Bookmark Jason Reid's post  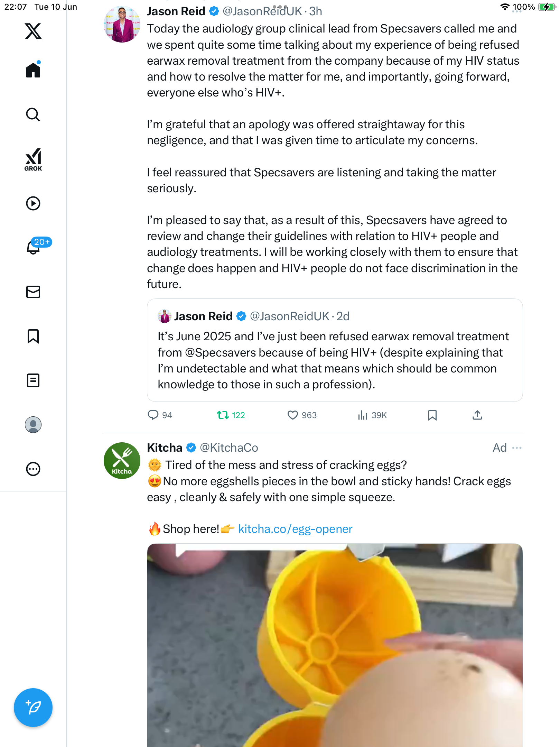point(432,415)
